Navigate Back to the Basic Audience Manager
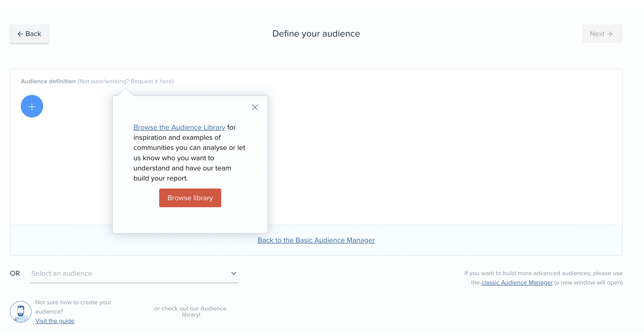644x333 pixels. [x=316, y=240]
